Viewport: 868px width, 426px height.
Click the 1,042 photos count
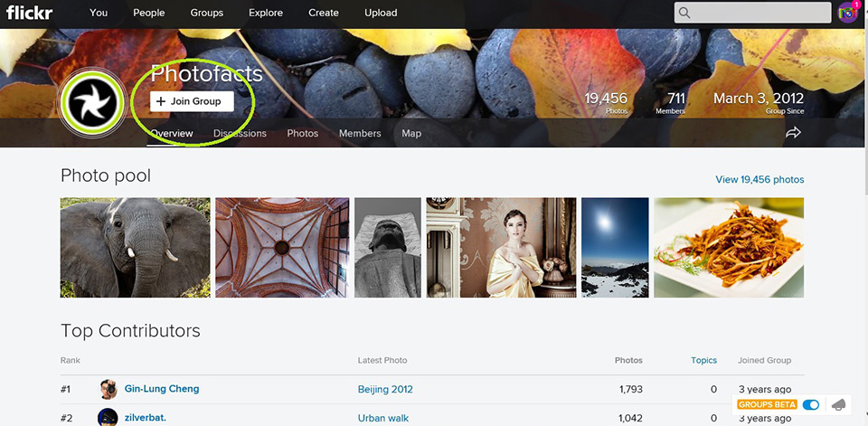[630, 418]
